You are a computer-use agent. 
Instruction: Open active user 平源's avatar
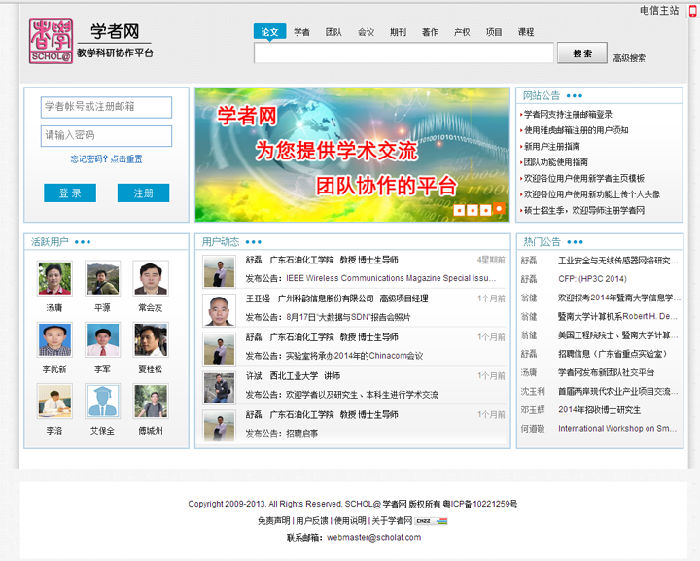[103, 278]
